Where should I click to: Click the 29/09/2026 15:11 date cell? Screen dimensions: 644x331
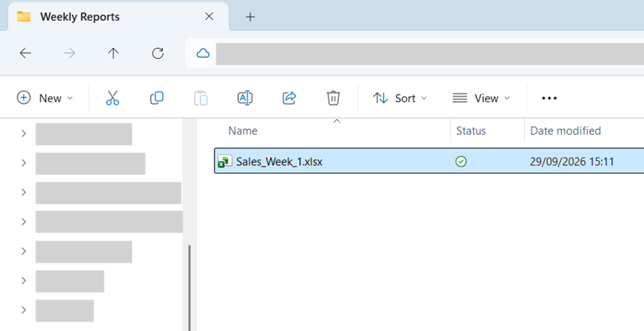click(572, 162)
